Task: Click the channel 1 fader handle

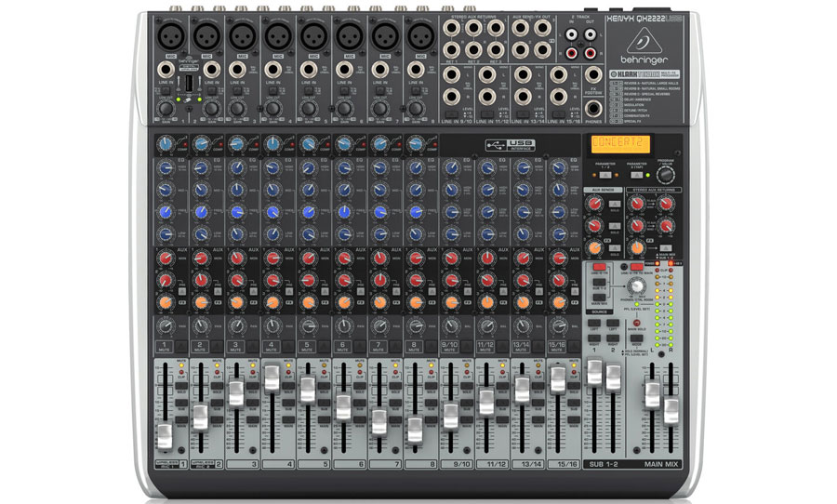Action: pos(165,435)
